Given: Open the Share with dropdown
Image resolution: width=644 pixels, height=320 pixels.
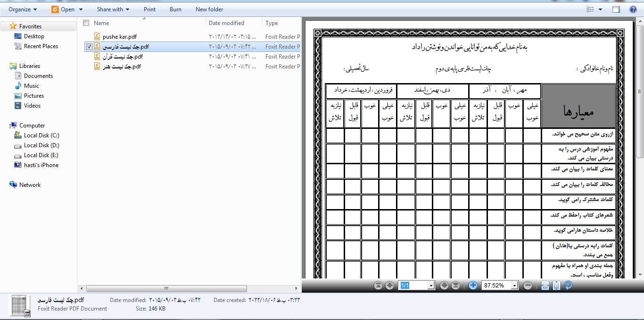Looking at the screenshot, I should tap(113, 9).
